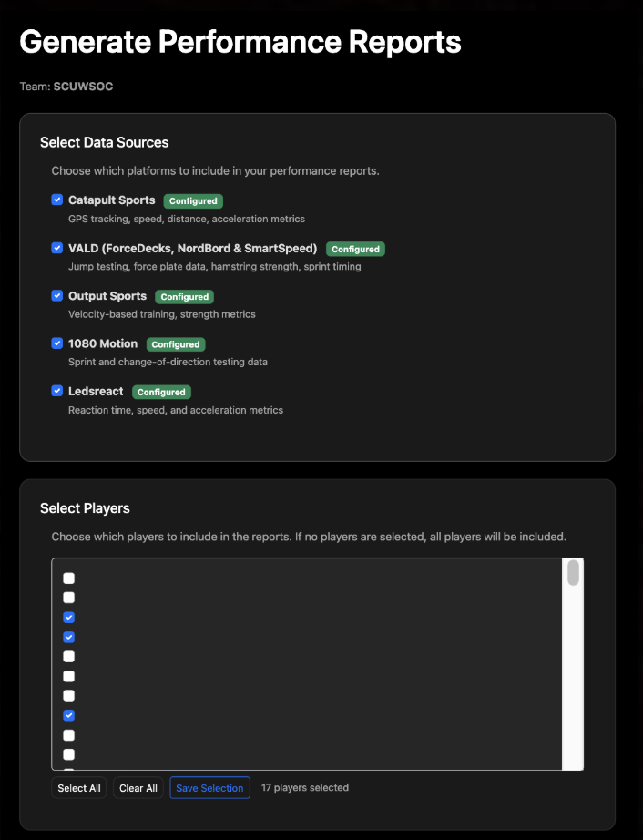Uncheck the 1080 Motion checkbox

57,343
